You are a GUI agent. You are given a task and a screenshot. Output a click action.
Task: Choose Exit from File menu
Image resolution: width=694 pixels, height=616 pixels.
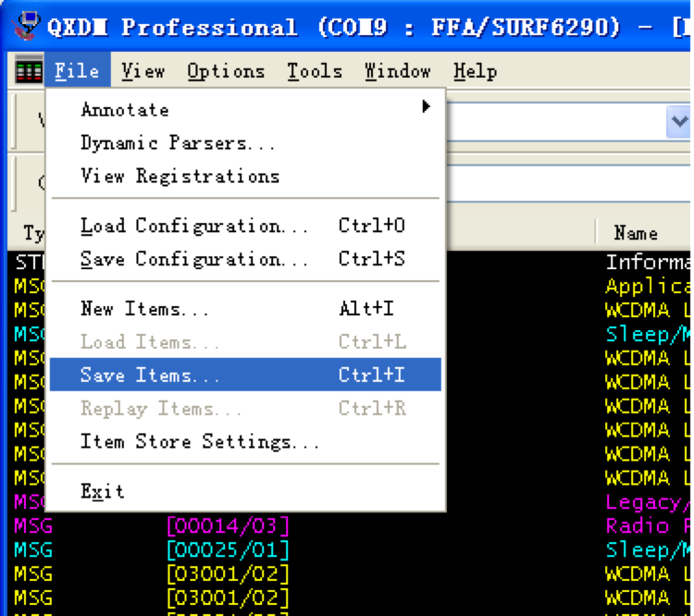tap(245, 491)
